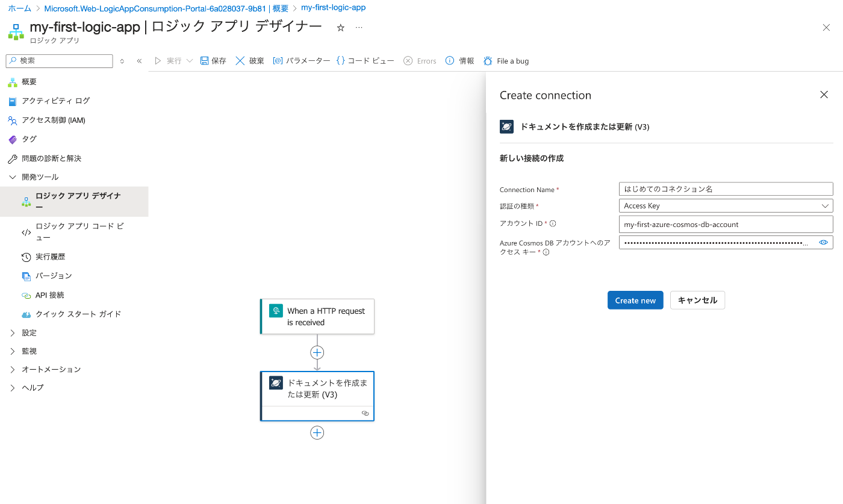This screenshot has width=843, height=504.
Task: Click the sidebar 検索 search box
Action: (59, 61)
